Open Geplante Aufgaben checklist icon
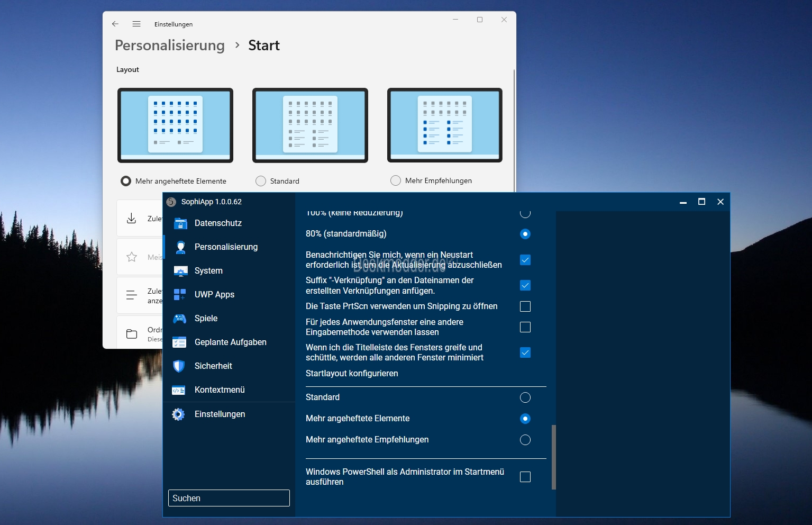The width and height of the screenshot is (812, 525). point(179,342)
